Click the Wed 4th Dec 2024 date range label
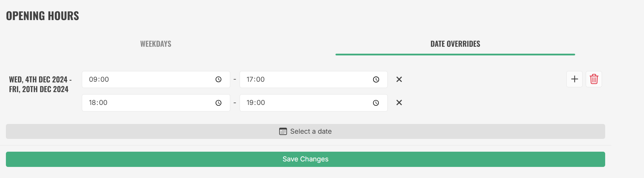Viewport: 644px width, 178px height. 40,84
